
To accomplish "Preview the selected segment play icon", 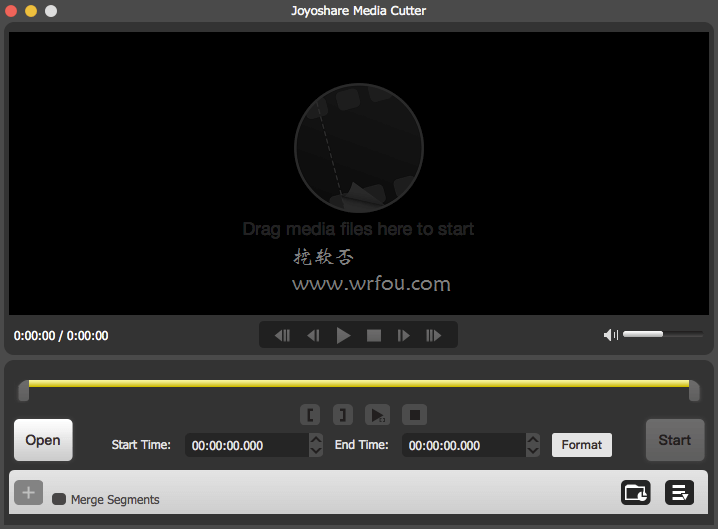I will pyautogui.click(x=378, y=415).
